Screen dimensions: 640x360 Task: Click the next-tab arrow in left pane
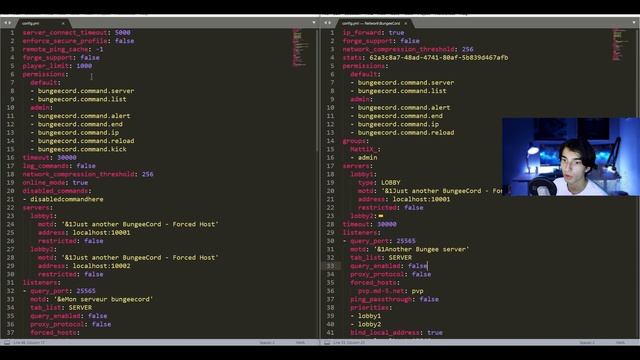10,23
